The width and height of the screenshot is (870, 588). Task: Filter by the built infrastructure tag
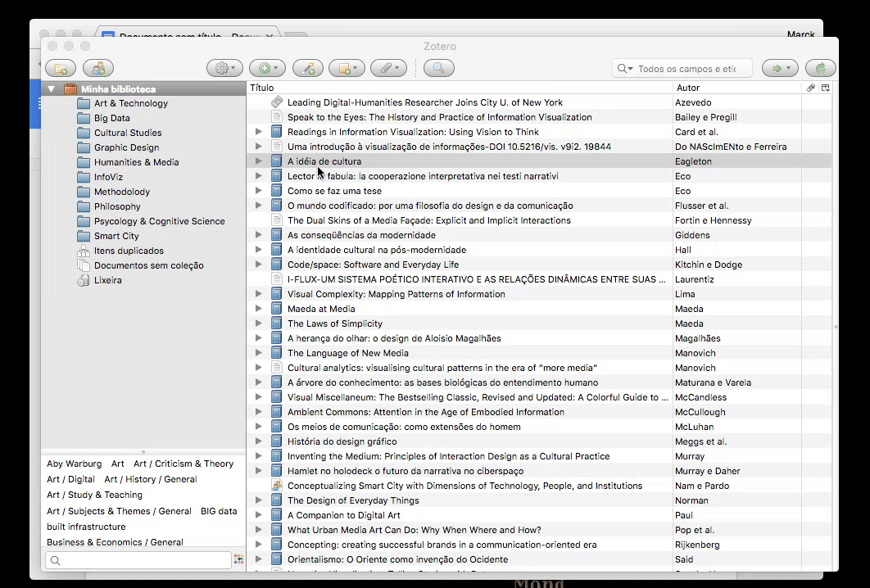click(x=86, y=527)
